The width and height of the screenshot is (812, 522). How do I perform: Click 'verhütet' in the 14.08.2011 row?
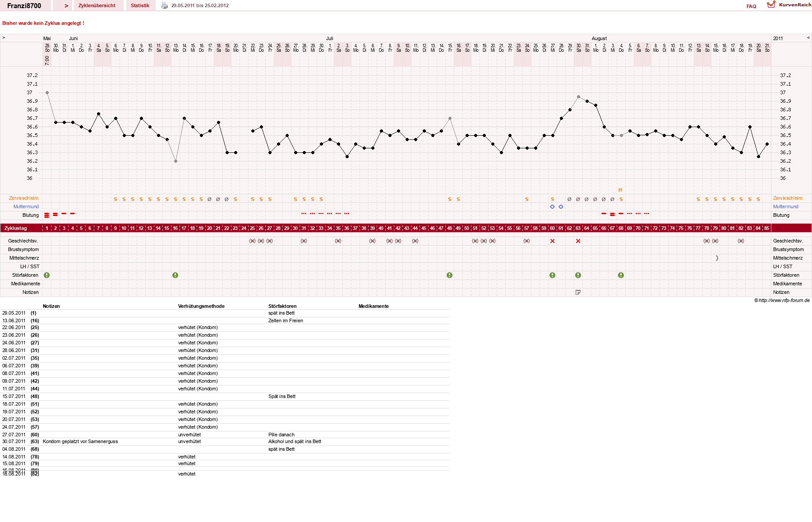point(187,457)
